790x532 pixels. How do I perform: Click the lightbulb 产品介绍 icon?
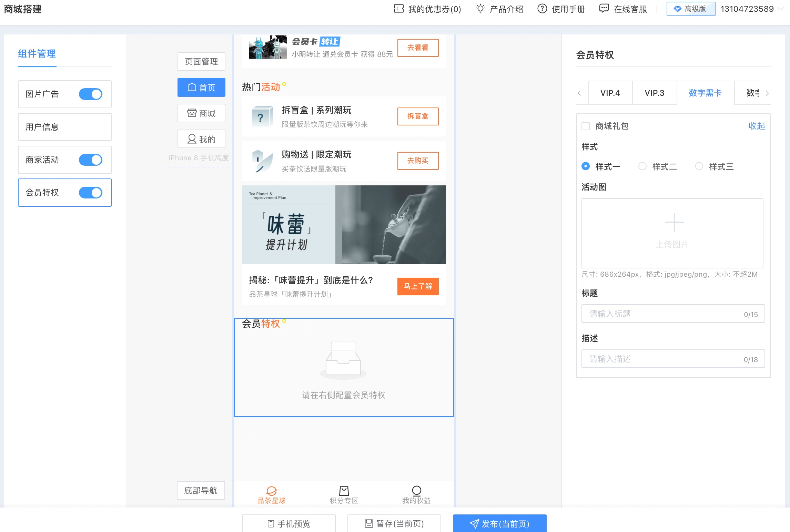point(480,9)
